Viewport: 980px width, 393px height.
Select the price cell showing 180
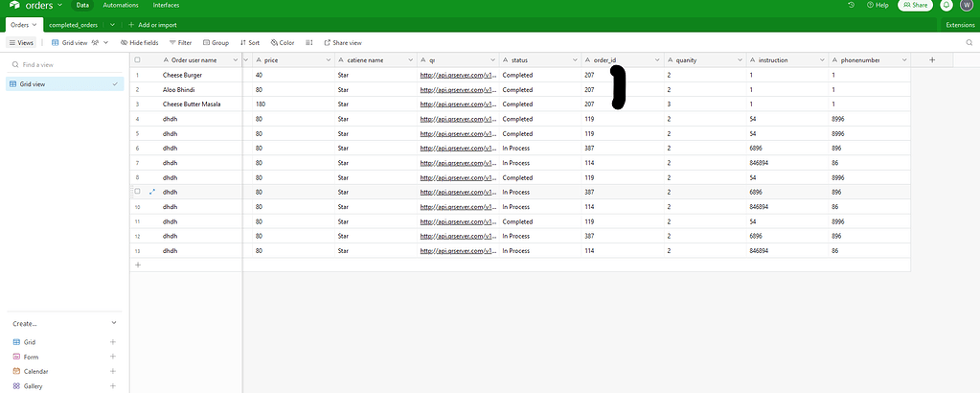(293, 104)
